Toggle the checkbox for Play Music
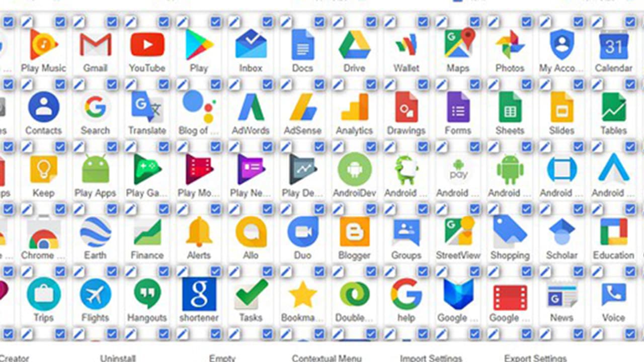This screenshot has width=644, height=362. pos(60,22)
